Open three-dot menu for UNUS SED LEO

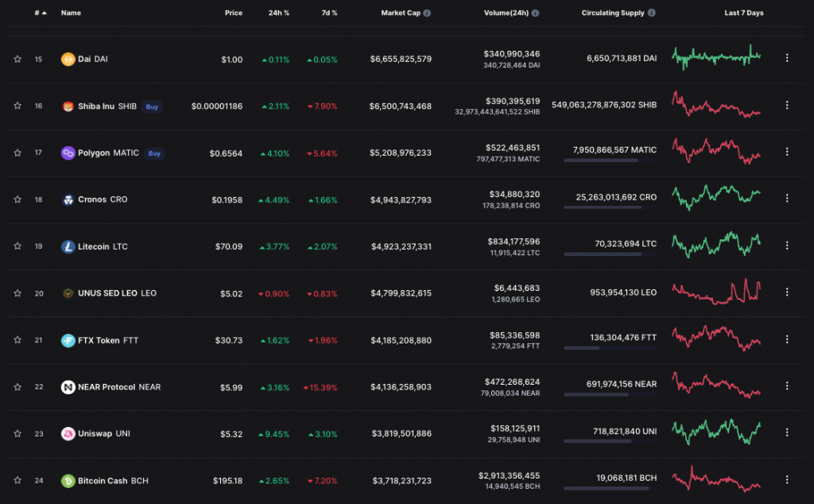click(x=787, y=293)
